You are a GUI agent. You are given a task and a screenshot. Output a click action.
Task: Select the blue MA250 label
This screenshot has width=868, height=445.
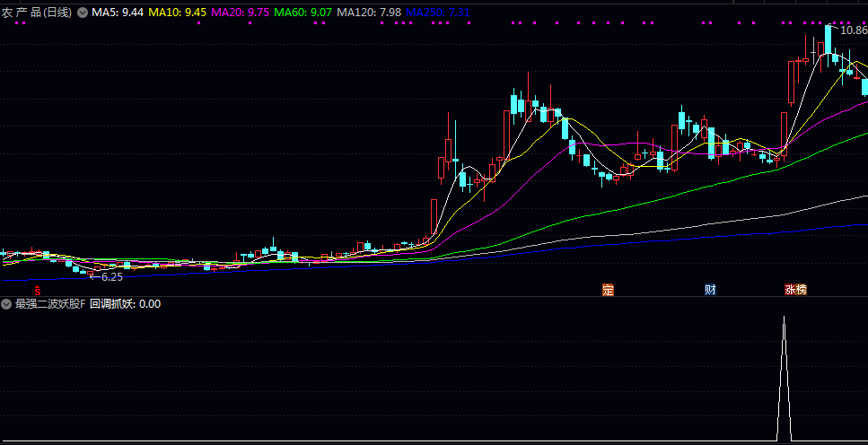pyautogui.click(x=437, y=13)
